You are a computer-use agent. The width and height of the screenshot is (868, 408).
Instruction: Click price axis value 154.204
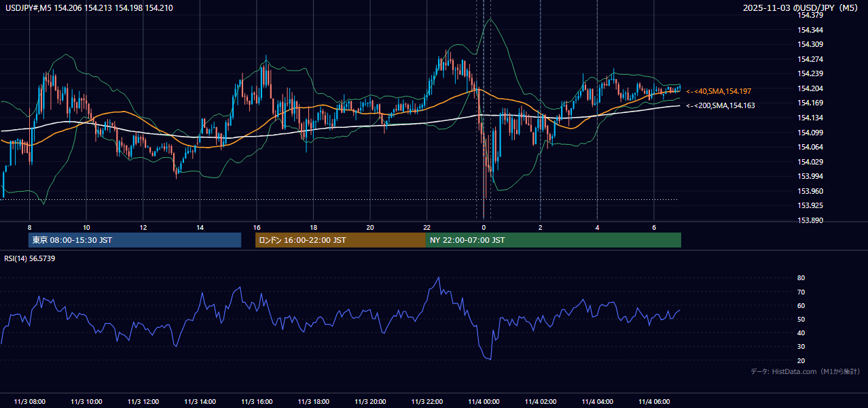tap(810, 88)
